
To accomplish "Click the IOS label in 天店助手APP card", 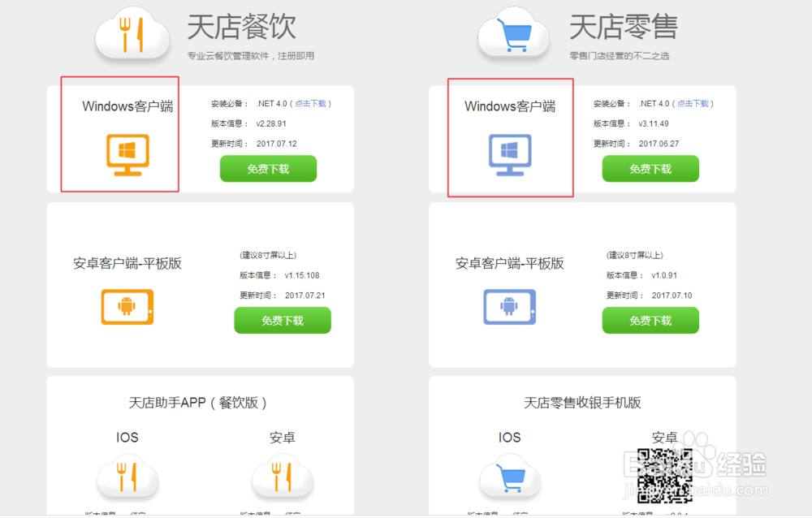I will pyautogui.click(x=127, y=438).
